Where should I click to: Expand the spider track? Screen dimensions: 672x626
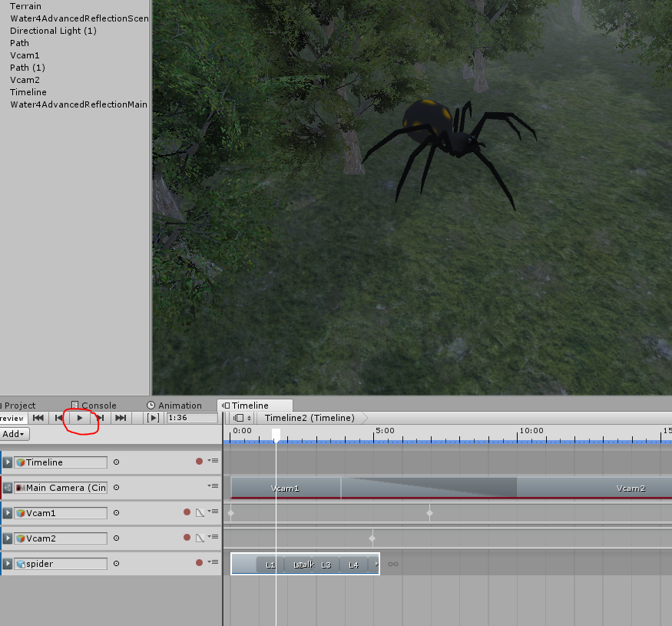7,564
